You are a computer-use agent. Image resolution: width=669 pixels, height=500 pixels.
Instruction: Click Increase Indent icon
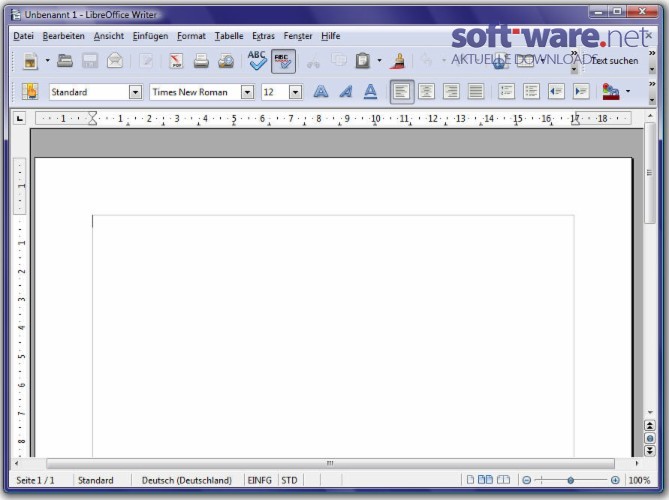[x=581, y=92]
